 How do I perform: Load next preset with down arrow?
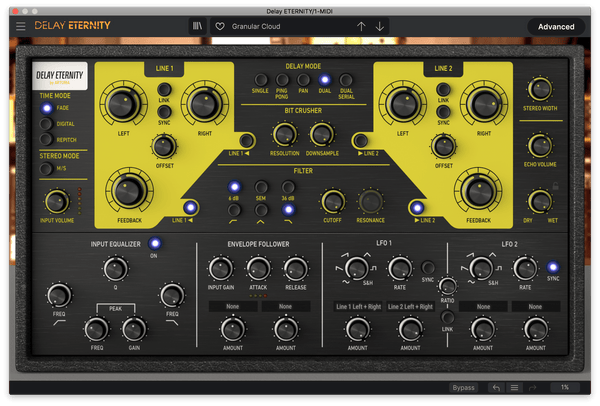[380, 26]
